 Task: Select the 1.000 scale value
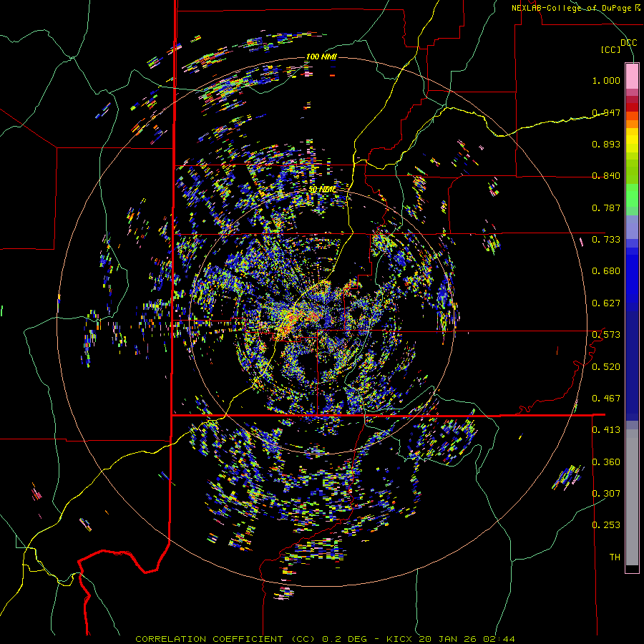coord(606,80)
